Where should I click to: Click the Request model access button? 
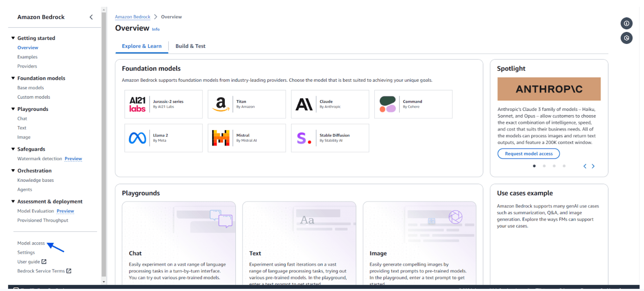[x=528, y=154]
